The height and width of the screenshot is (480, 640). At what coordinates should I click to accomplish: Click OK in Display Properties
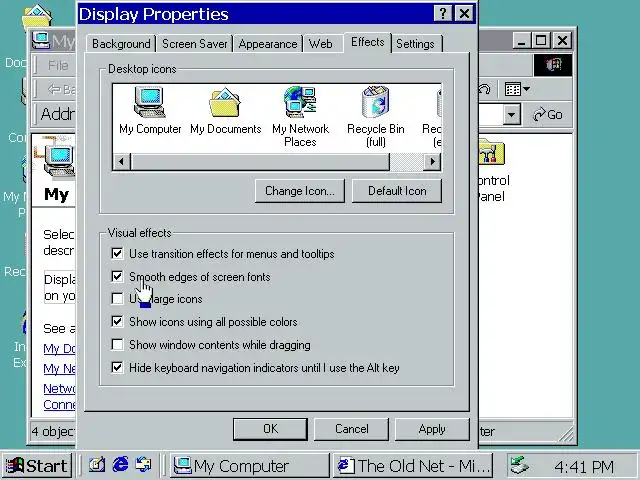click(x=270, y=429)
